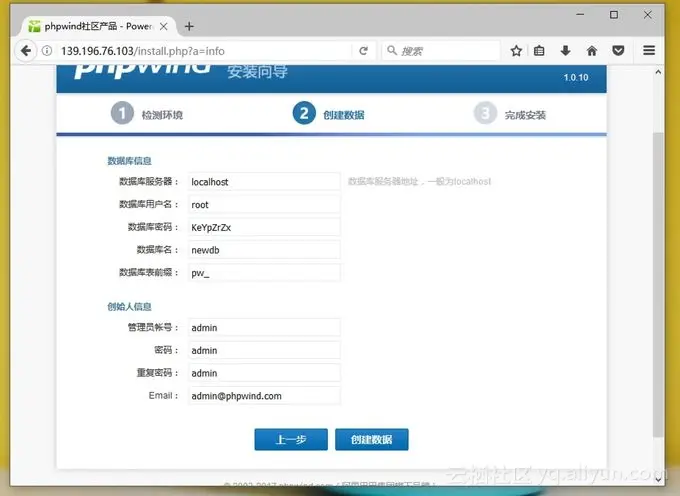Edit the 密码 password field
680x496 pixels.
[264, 350]
